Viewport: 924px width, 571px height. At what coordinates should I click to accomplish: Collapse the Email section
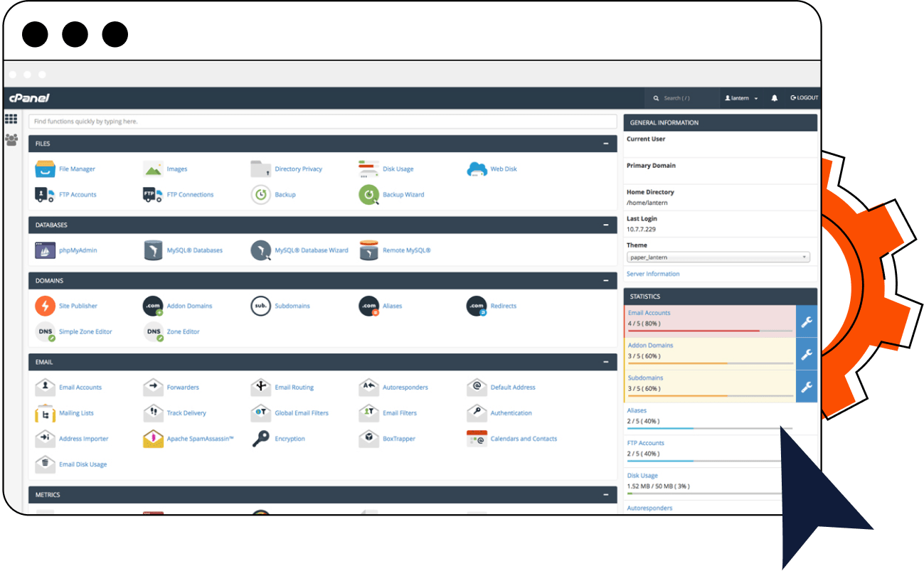[606, 362]
